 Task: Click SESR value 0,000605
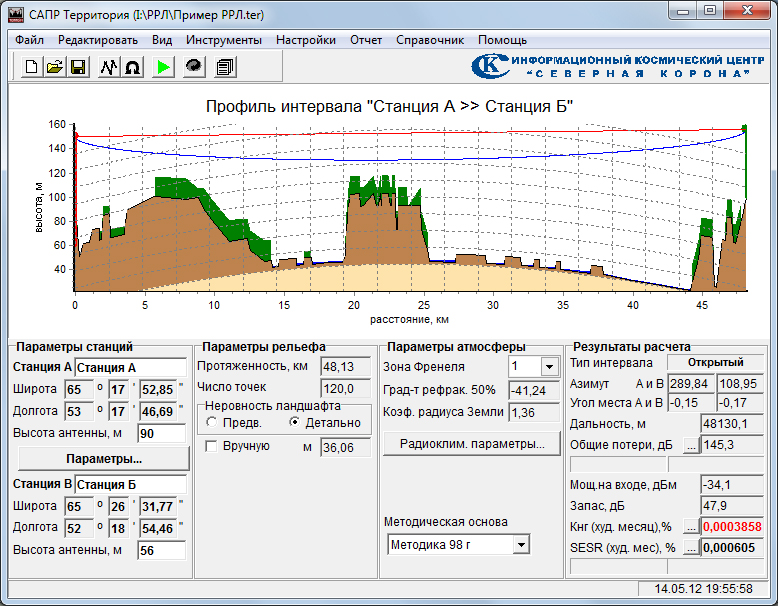[x=732, y=548]
